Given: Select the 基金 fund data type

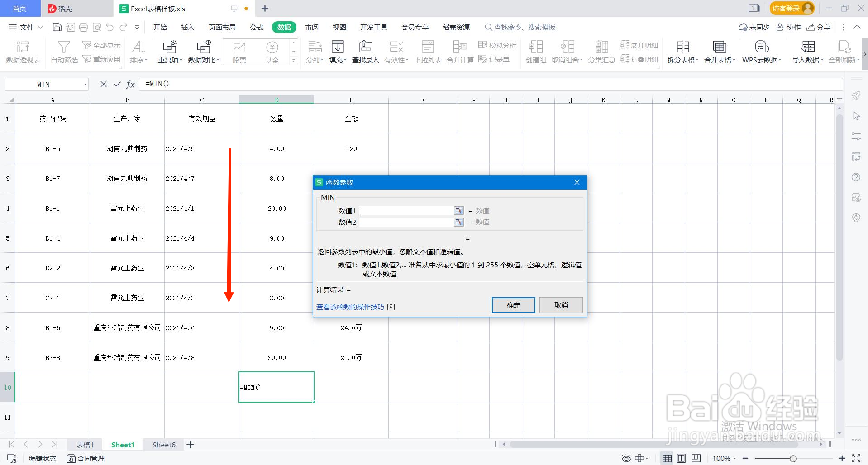Looking at the screenshot, I should click(x=272, y=52).
